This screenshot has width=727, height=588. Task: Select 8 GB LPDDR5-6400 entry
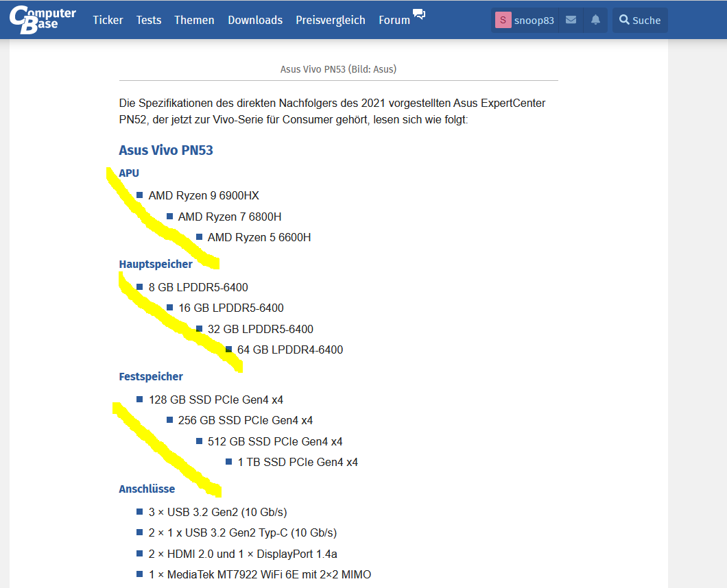pyautogui.click(x=198, y=287)
